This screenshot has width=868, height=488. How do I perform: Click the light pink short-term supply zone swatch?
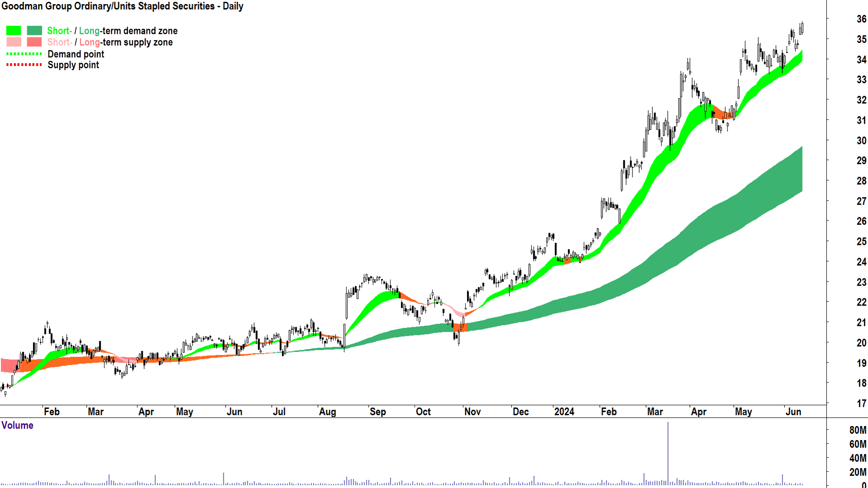[14, 42]
